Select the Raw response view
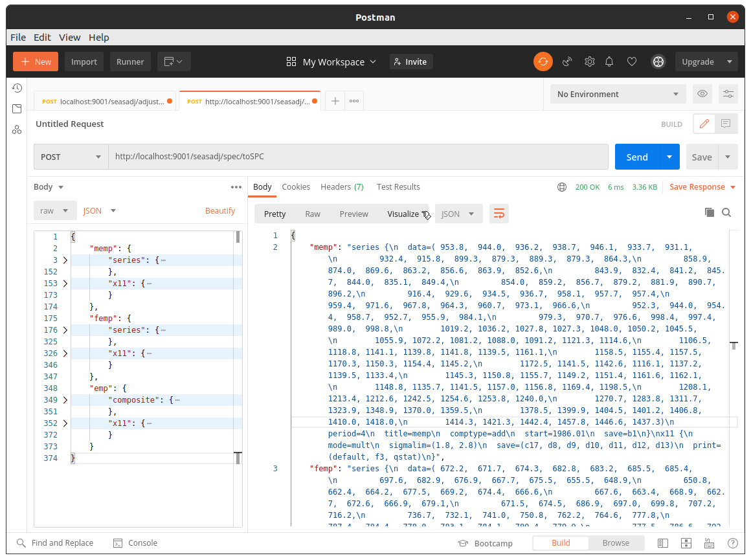The width and height of the screenshot is (751, 560). pos(313,214)
